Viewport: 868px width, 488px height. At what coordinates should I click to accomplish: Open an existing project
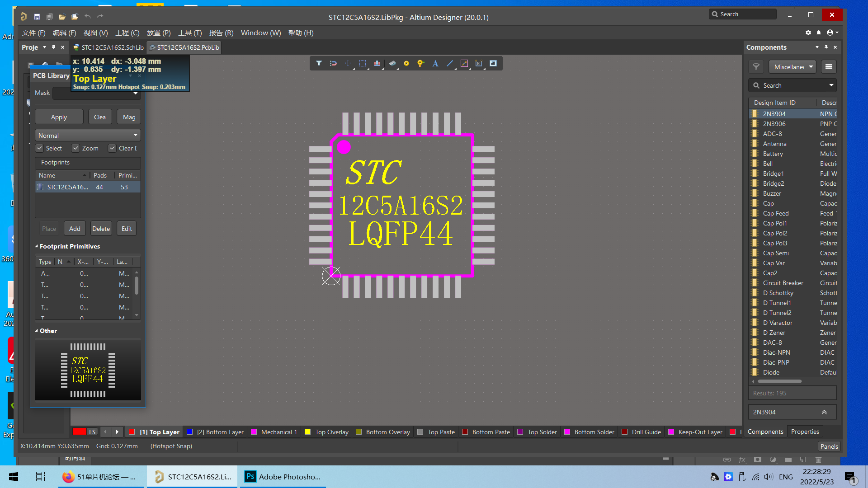click(x=75, y=17)
